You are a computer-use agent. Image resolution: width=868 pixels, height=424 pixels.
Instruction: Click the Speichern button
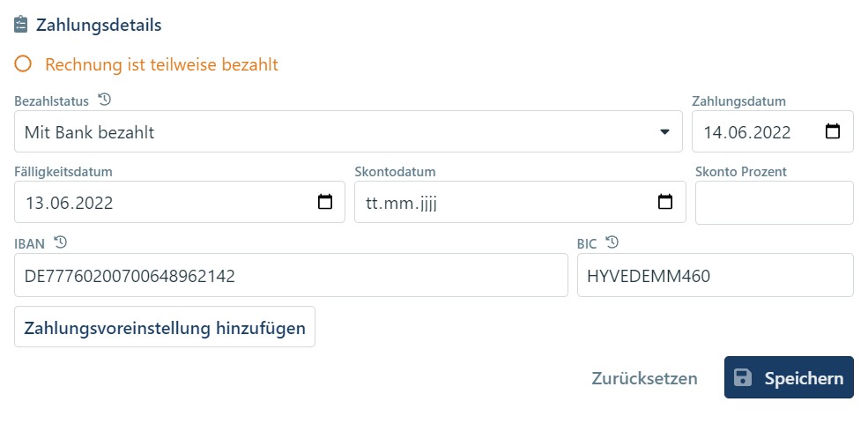click(789, 378)
